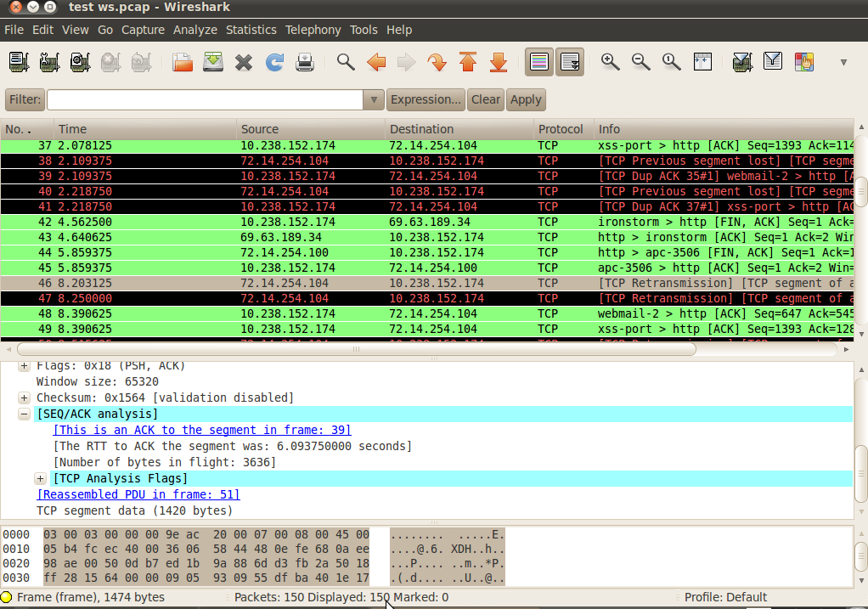868x609 pixels.
Task: Select packet 44 from 72.14.254.100
Action: 427,252
